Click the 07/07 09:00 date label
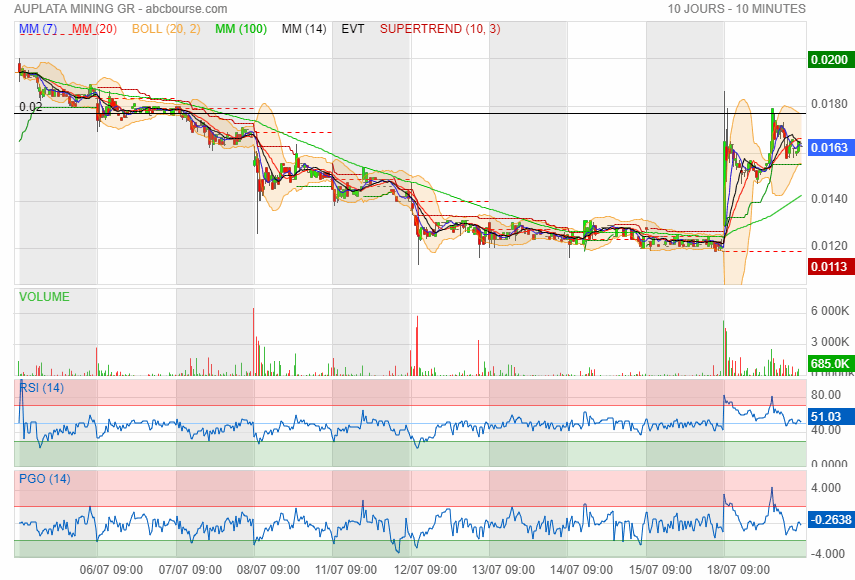This screenshot has height=580, width=855. point(190,570)
